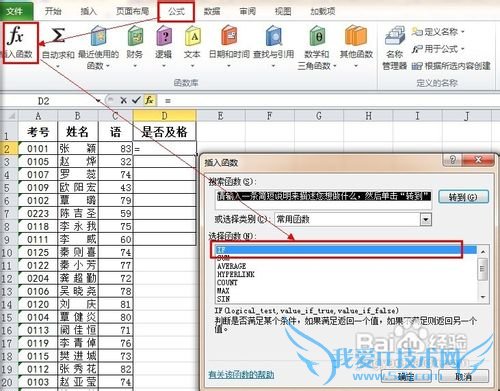Switch to the Review (审阅) tab
The width and height of the screenshot is (500, 391).
247,11
